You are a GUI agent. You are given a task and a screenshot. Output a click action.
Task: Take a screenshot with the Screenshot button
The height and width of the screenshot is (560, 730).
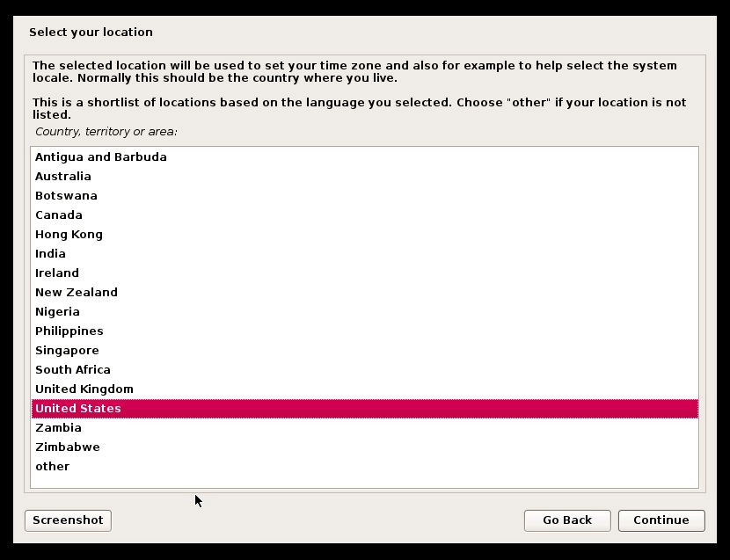point(68,520)
